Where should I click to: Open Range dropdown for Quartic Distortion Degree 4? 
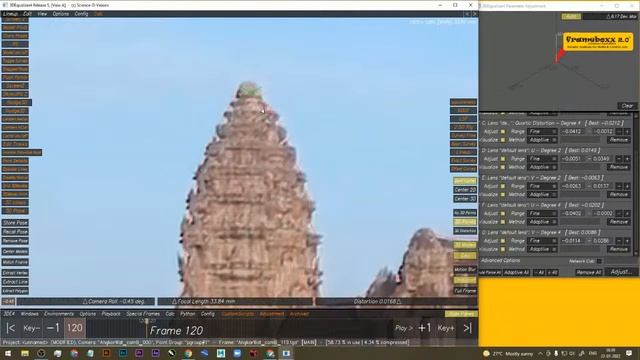[x=542, y=131]
